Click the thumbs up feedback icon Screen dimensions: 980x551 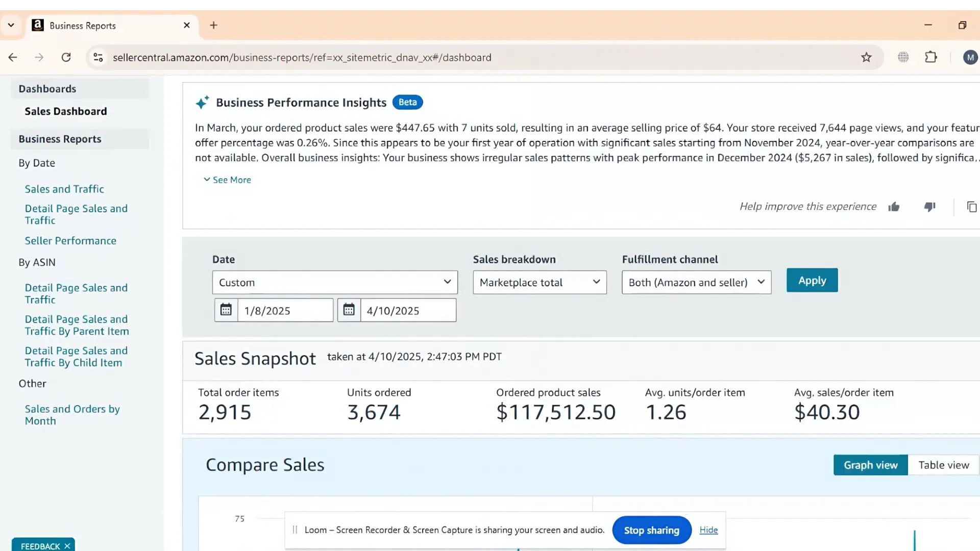894,207
